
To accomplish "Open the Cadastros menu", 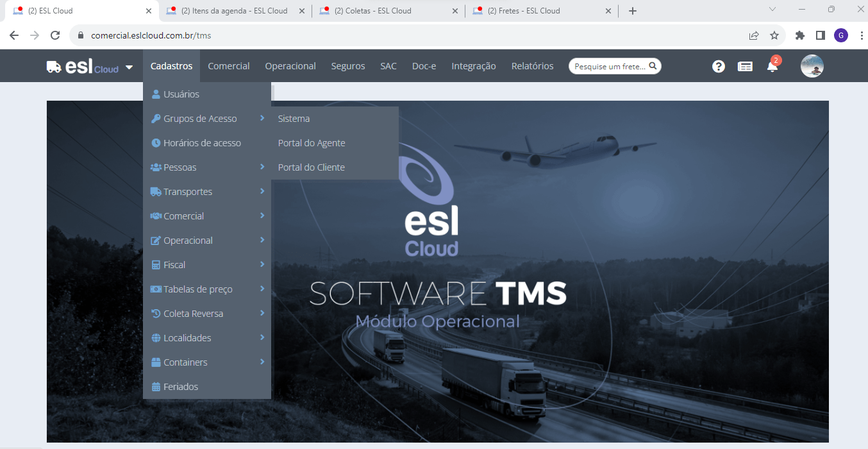I will click(171, 66).
